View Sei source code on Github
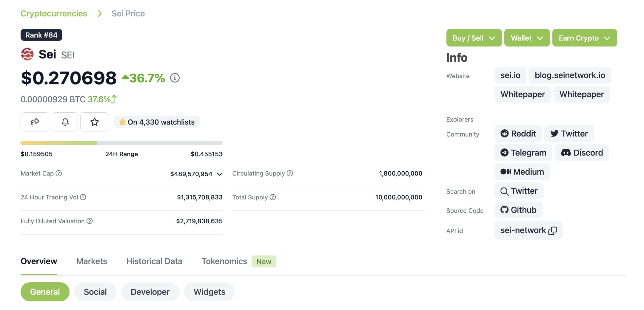 pos(518,210)
